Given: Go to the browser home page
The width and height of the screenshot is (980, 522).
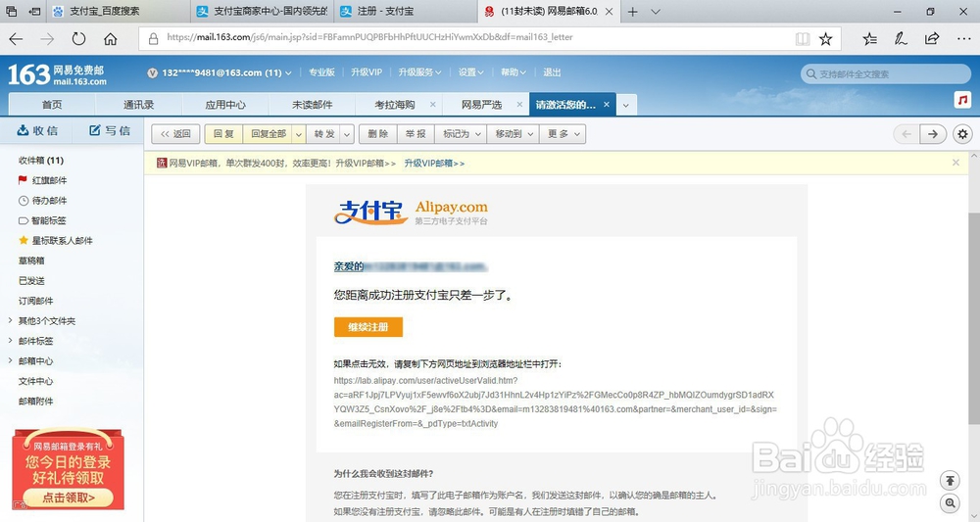Looking at the screenshot, I should point(111,39).
